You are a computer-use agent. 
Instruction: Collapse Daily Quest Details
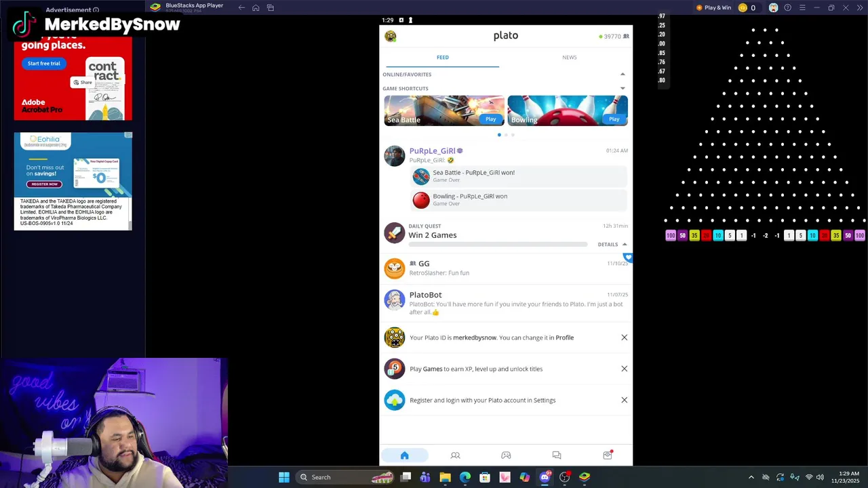(x=612, y=244)
